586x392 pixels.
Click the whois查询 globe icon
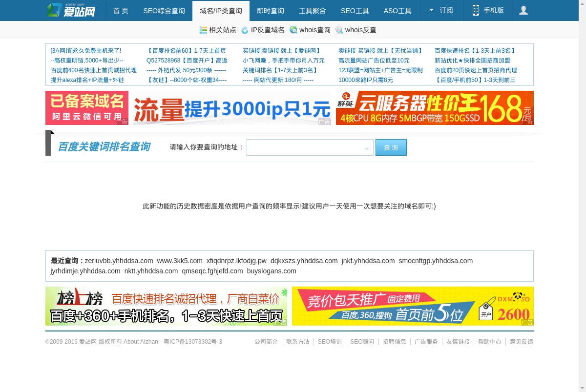[293, 30]
